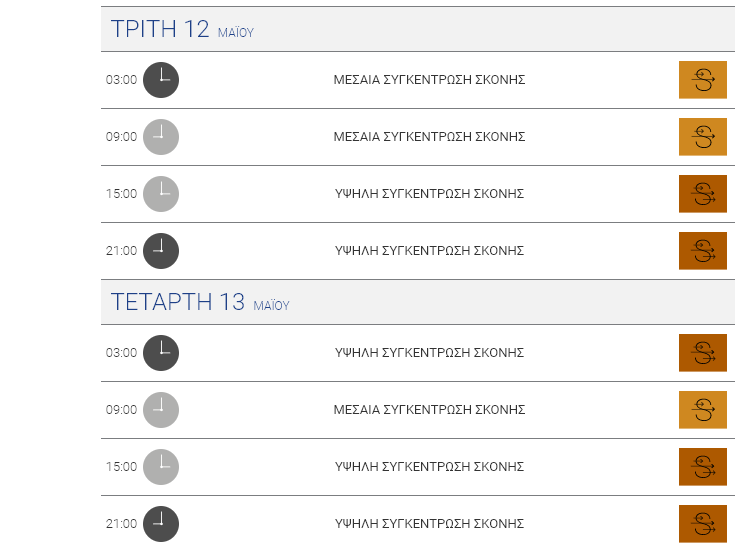The image size is (751, 551).
Task: Click the 21:00 time label on Tuesday
Action: tap(121, 251)
